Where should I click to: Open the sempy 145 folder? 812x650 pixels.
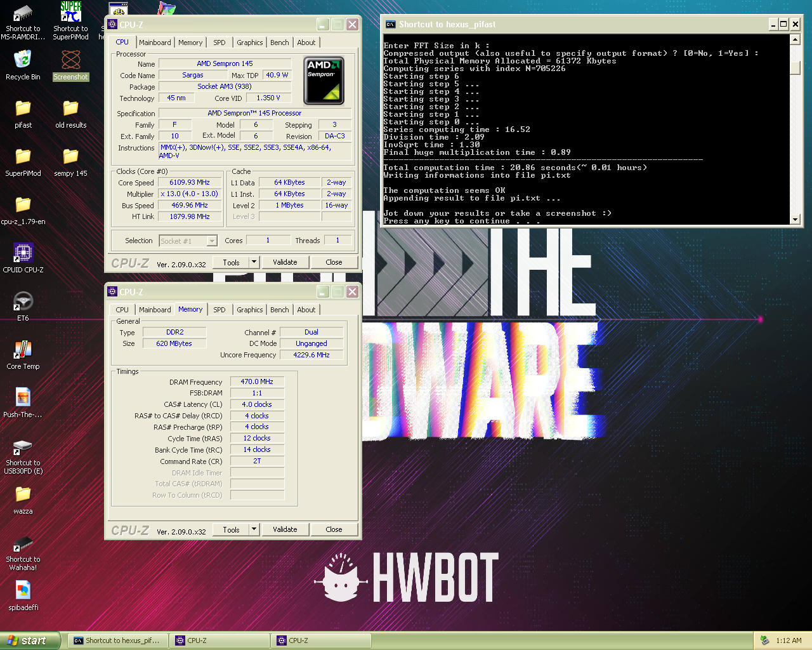point(70,157)
